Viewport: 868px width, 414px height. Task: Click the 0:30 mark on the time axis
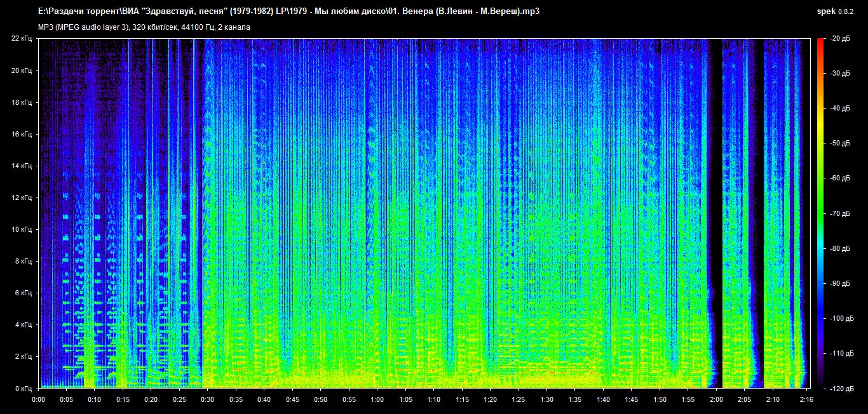208,399
